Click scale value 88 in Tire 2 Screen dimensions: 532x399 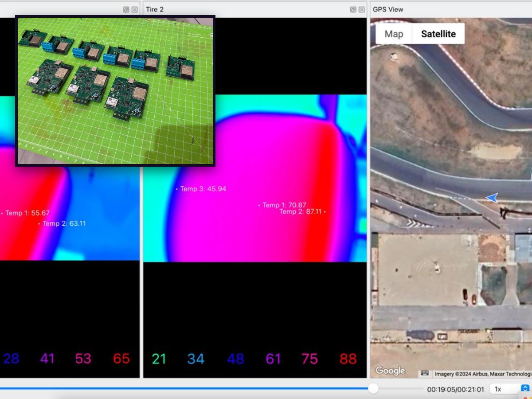point(348,359)
